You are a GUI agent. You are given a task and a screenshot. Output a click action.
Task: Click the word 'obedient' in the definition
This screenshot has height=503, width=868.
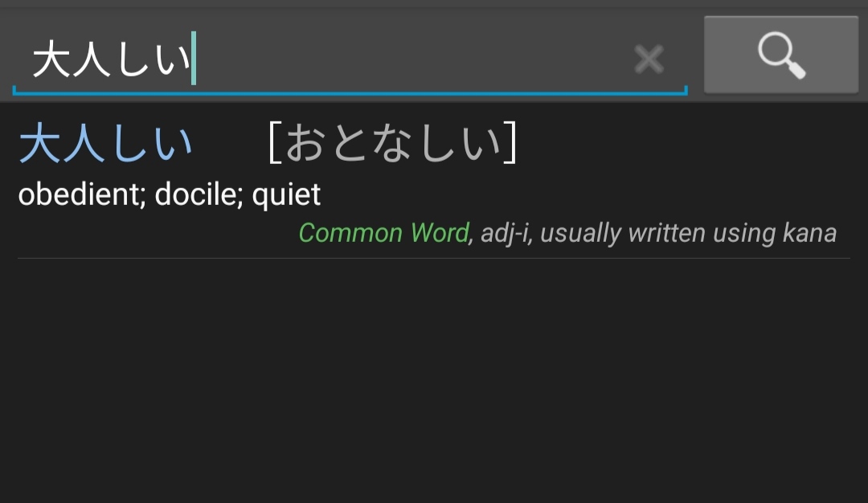point(80,194)
